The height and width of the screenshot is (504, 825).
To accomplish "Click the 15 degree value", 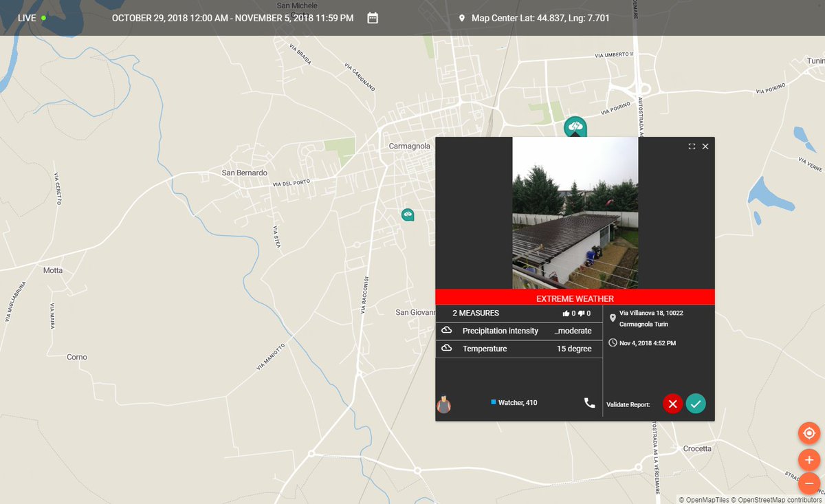I will [x=574, y=349].
